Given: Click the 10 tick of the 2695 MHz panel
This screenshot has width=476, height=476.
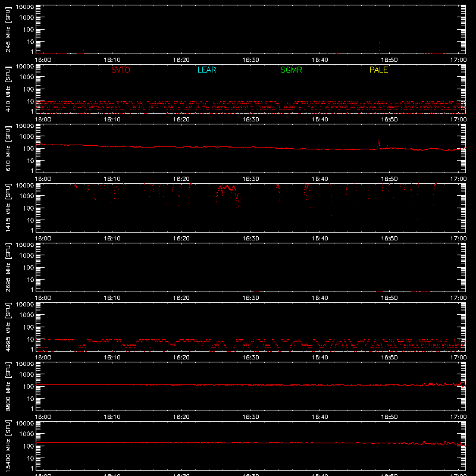Looking at the screenshot, I should click(30, 280).
